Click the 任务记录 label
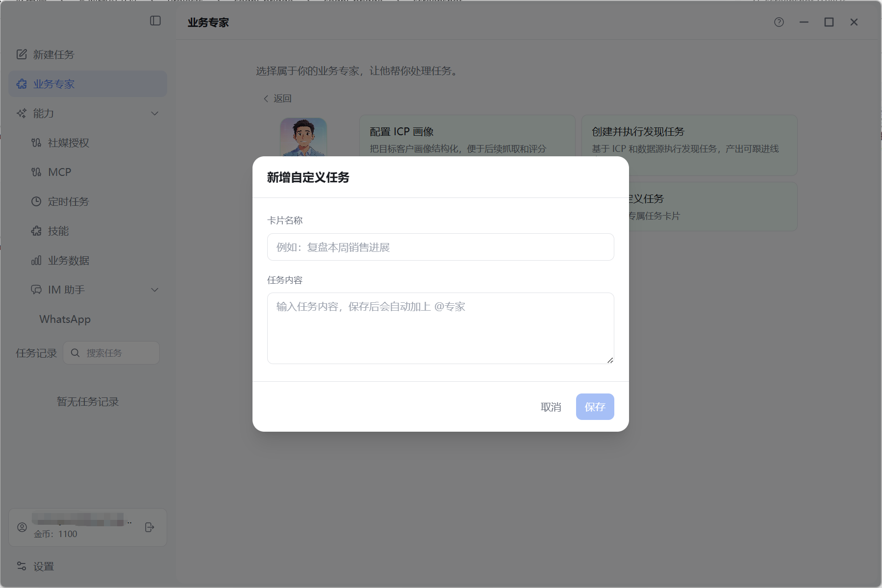 tap(36, 353)
